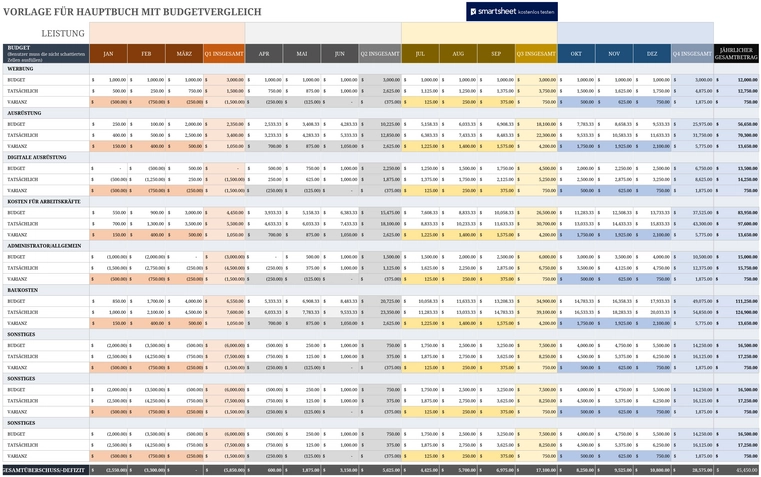Select BAUKOSTEN budget yearly total 111,250.00

[x=736, y=301]
